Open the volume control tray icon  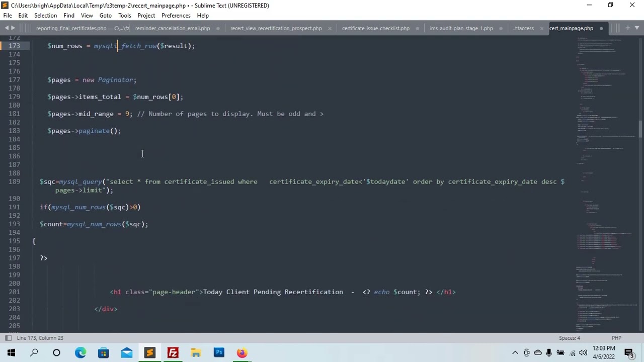coord(583,353)
